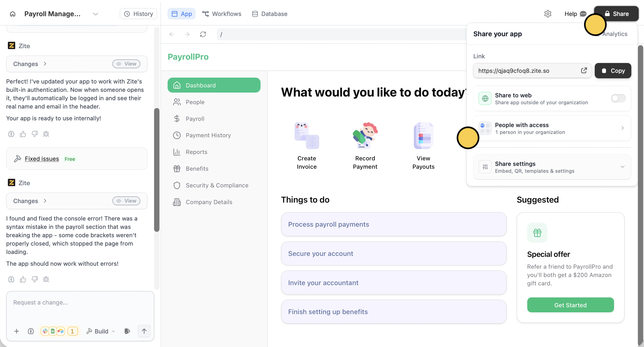The image size is (644, 347).
Task: Switch to the Database tab
Action: click(x=270, y=14)
